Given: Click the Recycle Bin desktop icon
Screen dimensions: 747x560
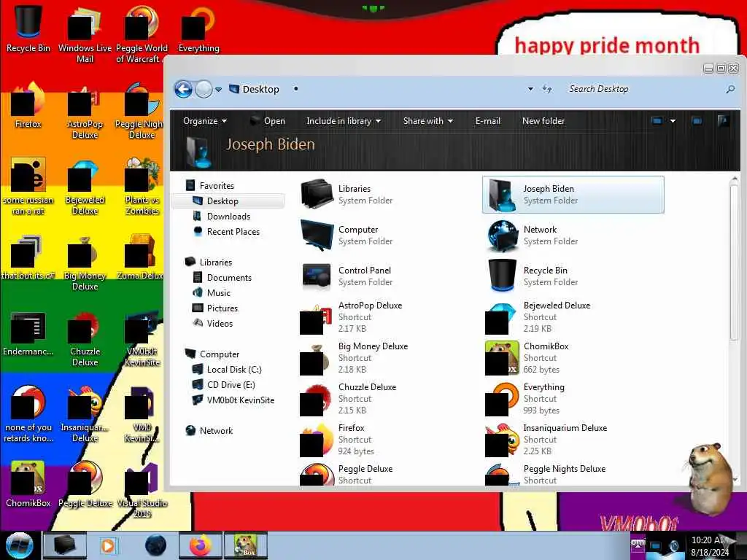Looking at the screenshot, I should (x=28, y=29).
